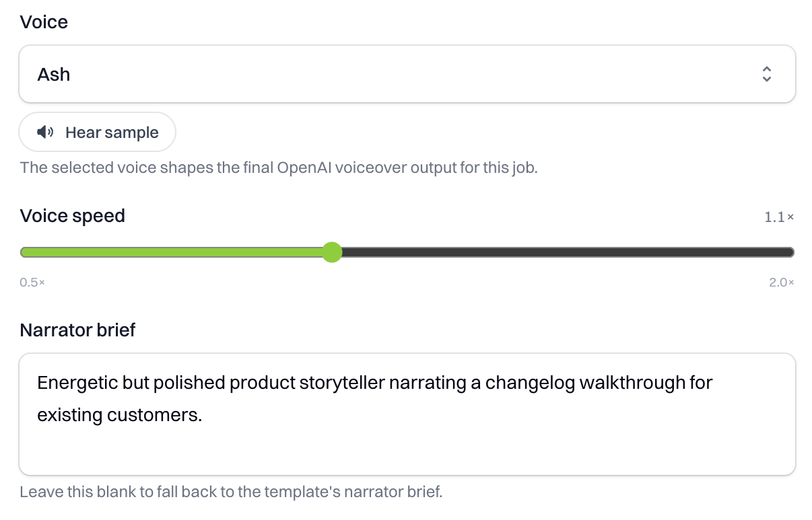This screenshot has height=520, width=812.
Task: Click the Narrator brief label
Action: coord(77,330)
